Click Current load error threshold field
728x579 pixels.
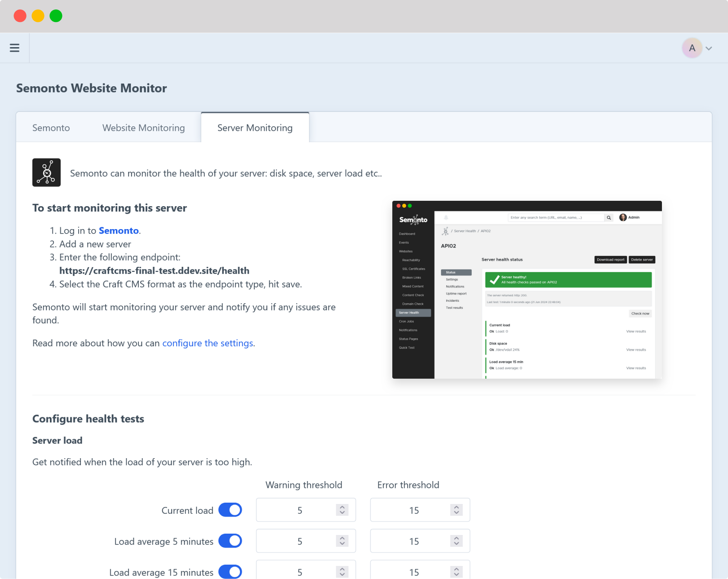click(x=420, y=510)
